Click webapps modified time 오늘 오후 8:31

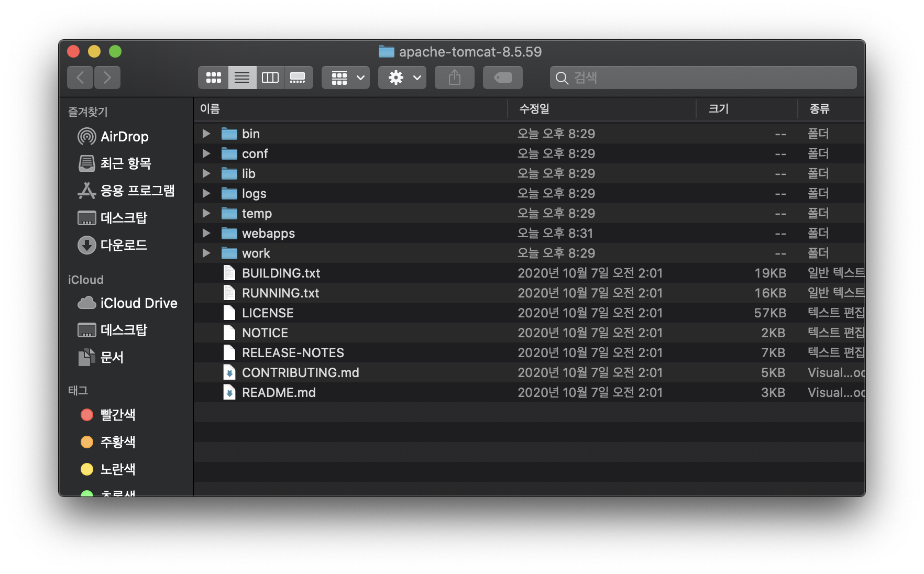555,233
